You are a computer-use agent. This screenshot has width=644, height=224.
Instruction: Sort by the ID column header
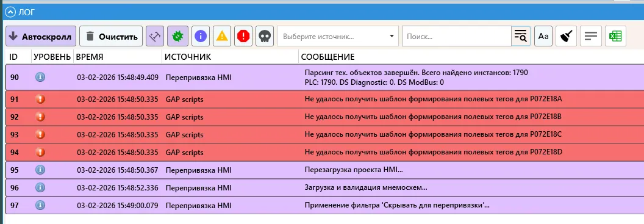click(13, 57)
